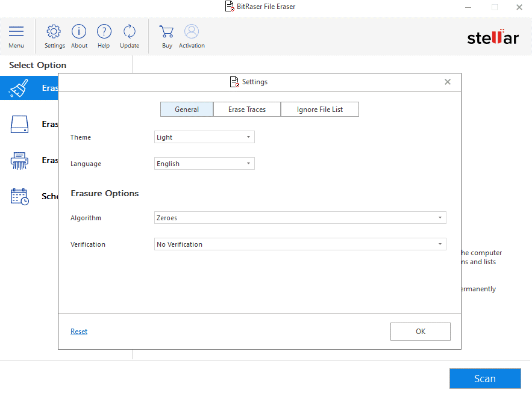Minimize the BitRaser File Eraser window
This screenshot has width=532, height=399.
468,7
